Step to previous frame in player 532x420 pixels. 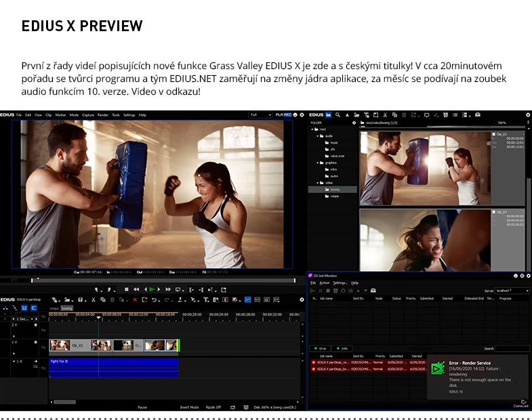pos(146,289)
